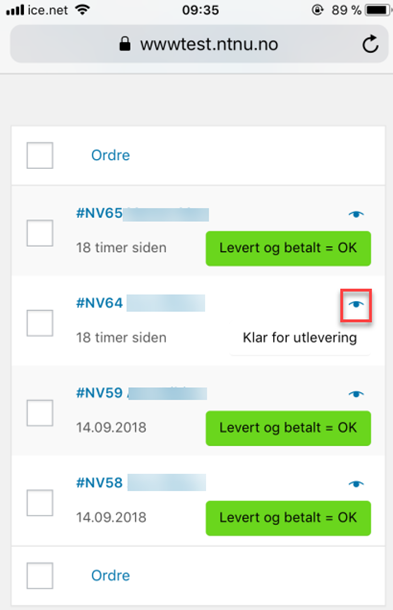This screenshot has height=610, width=393.
Task: Tap the wwwtest.ntnu.no address field
Action: click(199, 44)
